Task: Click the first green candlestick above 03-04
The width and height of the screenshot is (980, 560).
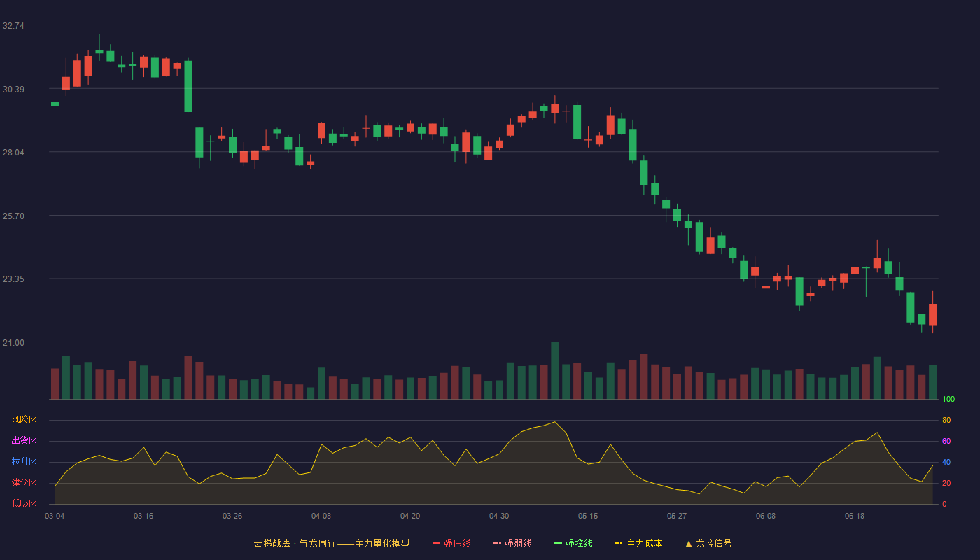Action: coord(55,104)
